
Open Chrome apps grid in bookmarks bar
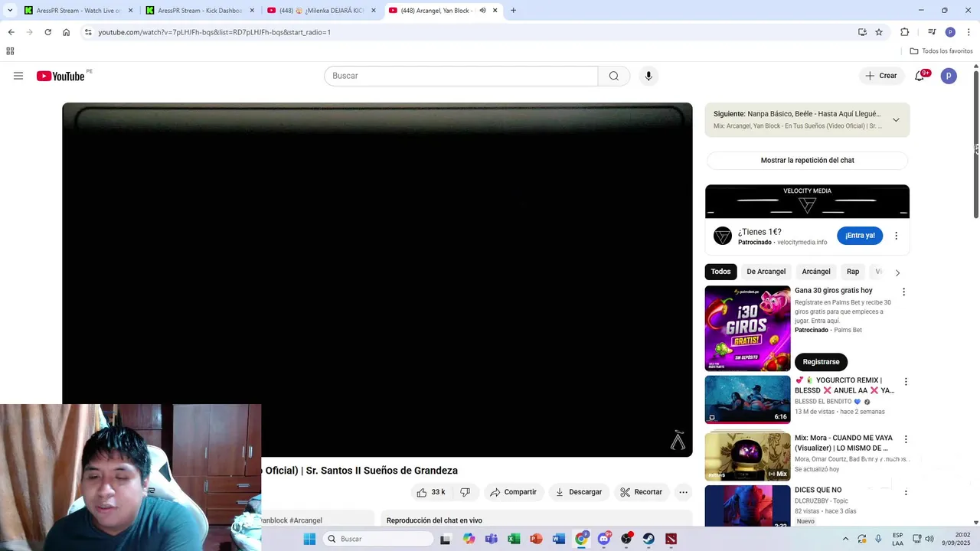coord(10,51)
